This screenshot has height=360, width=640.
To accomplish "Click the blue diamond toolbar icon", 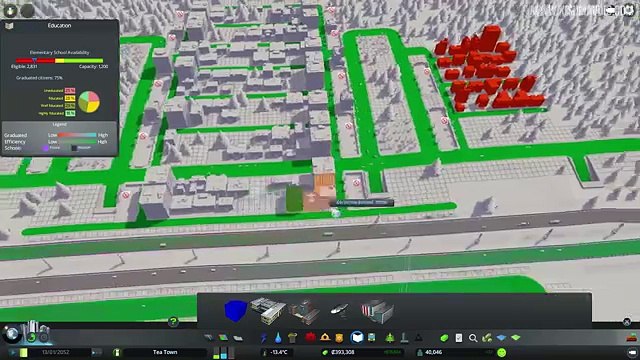I will click(501, 338).
